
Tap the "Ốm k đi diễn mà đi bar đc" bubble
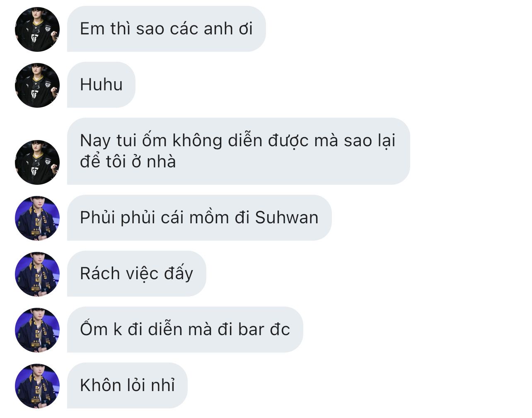pyautogui.click(x=185, y=330)
